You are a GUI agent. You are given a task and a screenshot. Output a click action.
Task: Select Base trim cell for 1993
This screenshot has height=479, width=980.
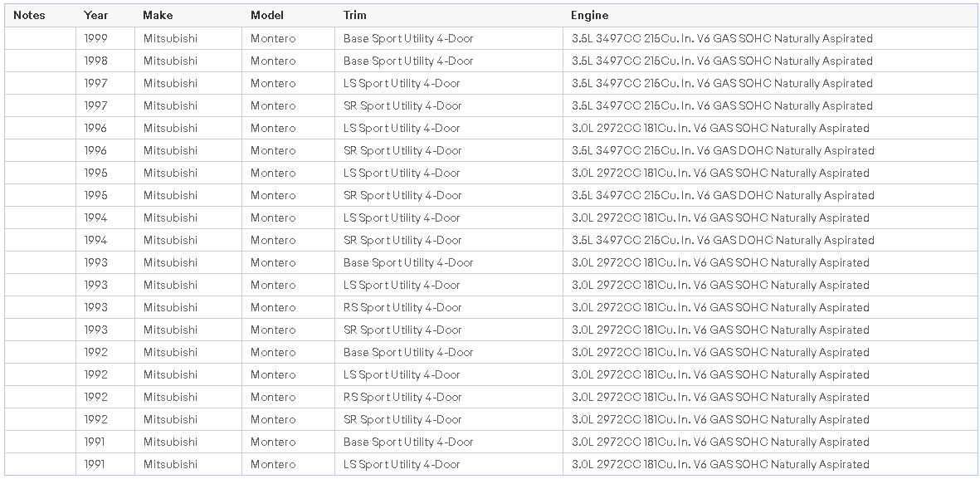coord(408,262)
